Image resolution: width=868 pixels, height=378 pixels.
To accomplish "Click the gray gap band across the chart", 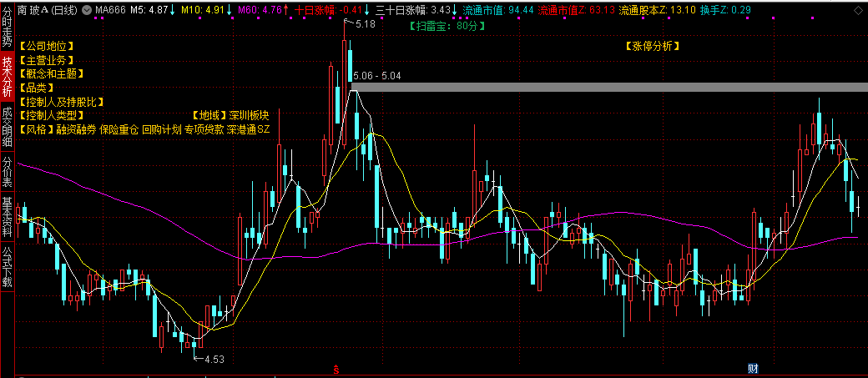I will (x=609, y=87).
